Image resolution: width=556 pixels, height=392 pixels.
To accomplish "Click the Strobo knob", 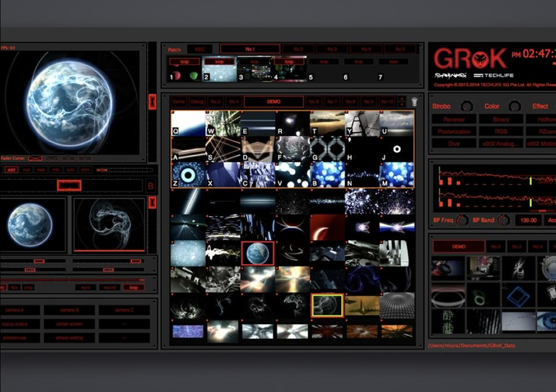I will click(x=466, y=106).
